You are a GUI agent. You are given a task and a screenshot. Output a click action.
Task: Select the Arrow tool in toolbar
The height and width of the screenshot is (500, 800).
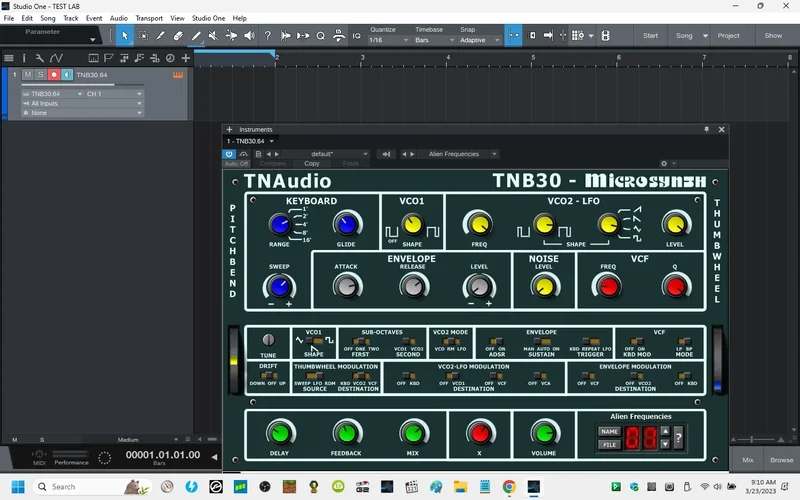(125, 35)
